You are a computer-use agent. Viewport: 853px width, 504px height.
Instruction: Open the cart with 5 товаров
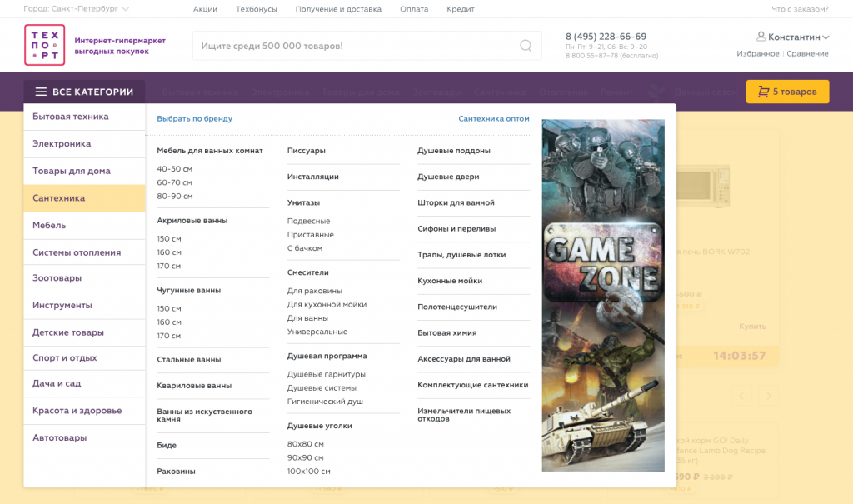787,92
